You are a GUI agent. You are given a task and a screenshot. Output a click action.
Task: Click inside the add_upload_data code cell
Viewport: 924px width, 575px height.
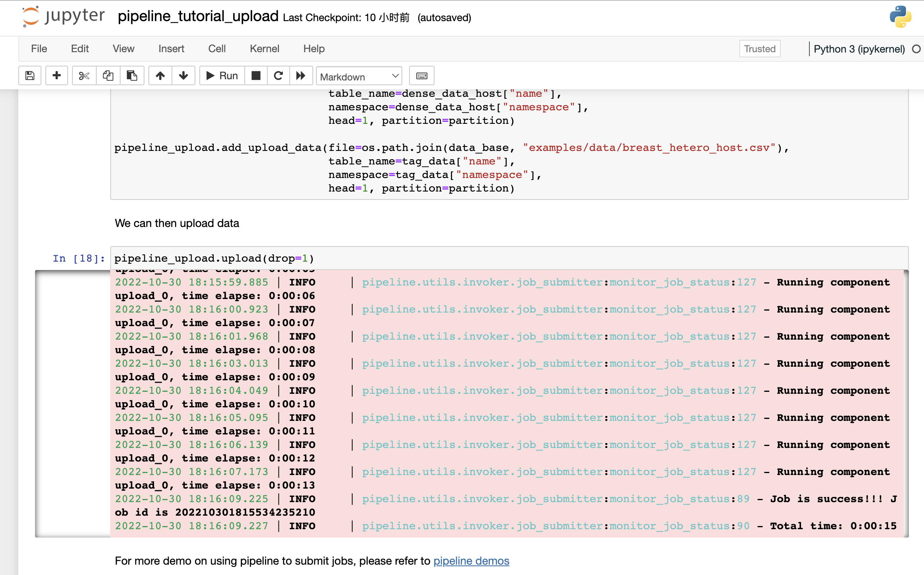tap(509, 143)
